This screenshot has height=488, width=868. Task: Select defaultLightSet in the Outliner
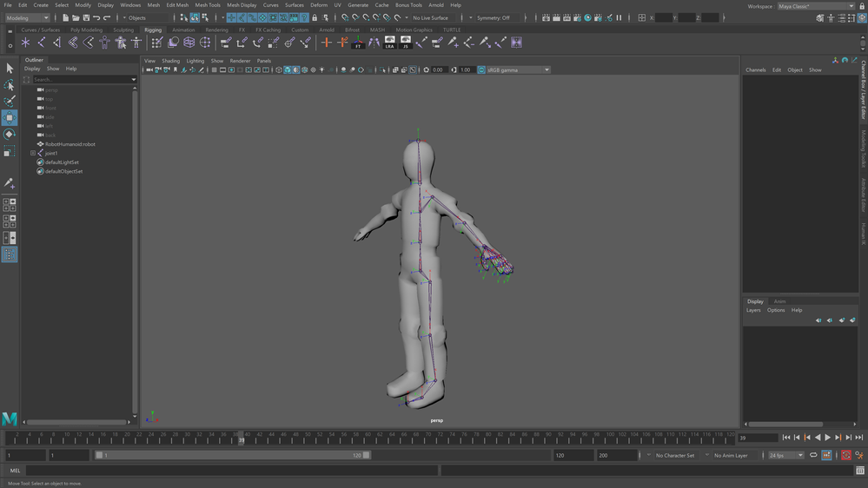(x=63, y=162)
